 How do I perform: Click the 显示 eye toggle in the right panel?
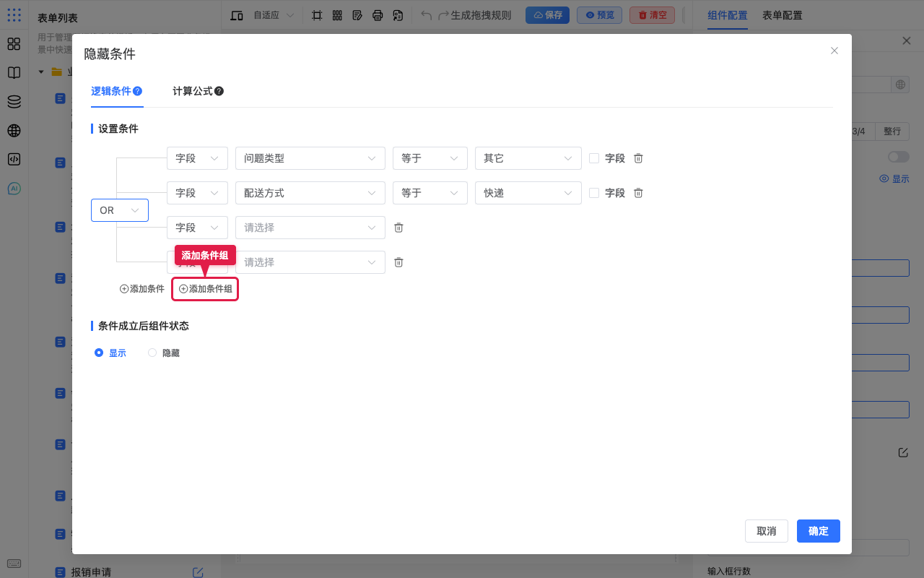[x=894, y=178]
